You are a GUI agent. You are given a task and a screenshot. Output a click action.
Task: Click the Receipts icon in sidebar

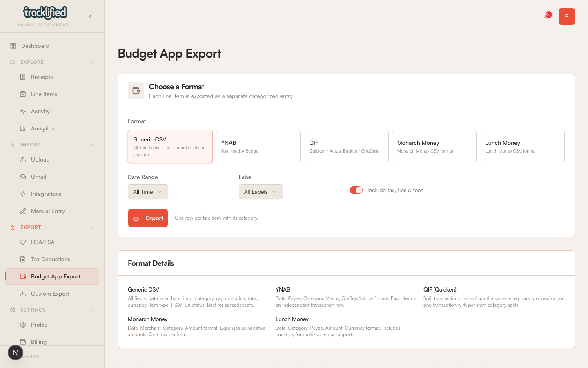click(x=23, y=77)
